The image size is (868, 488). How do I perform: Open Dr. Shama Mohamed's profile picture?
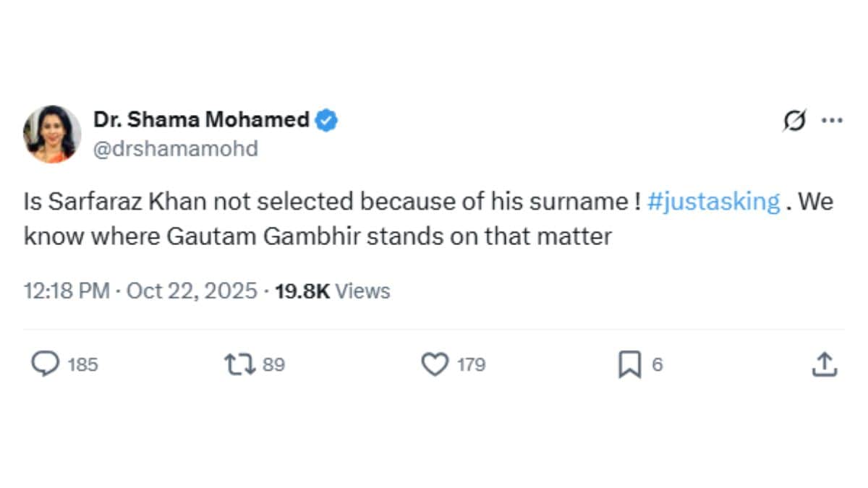coord(52,134)
